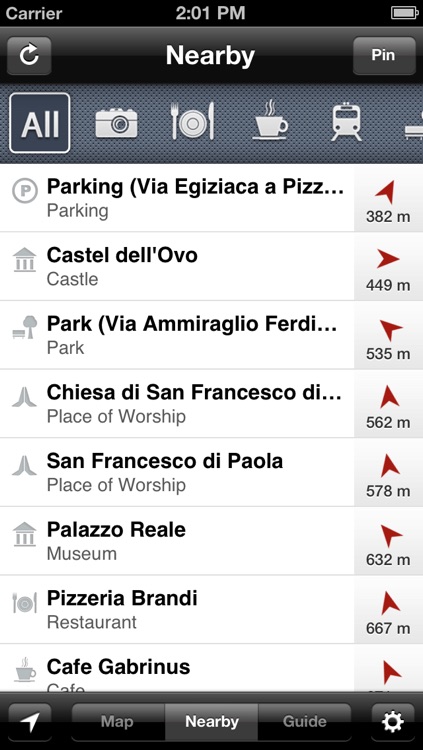Filter by cafes coffee cup icon
The image size is (423, 750).
270,121
